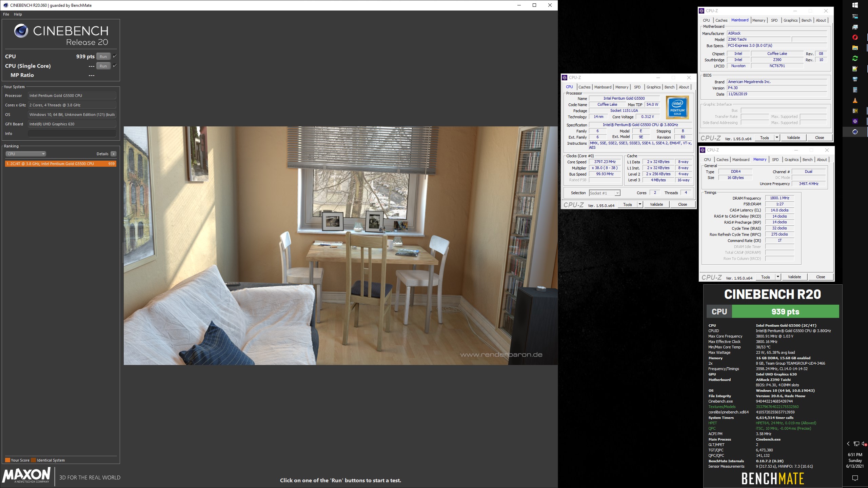Click the blue bars taskbar icon
This screenshot has width=868, height=488.
855,79
